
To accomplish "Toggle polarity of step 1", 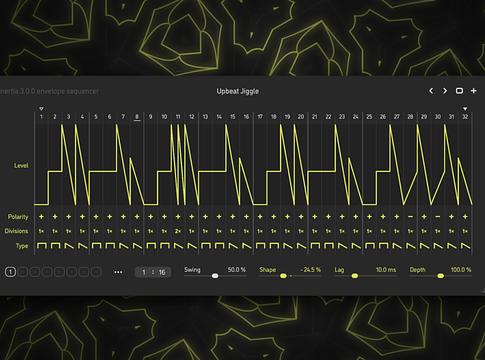I will click(41, 217).
